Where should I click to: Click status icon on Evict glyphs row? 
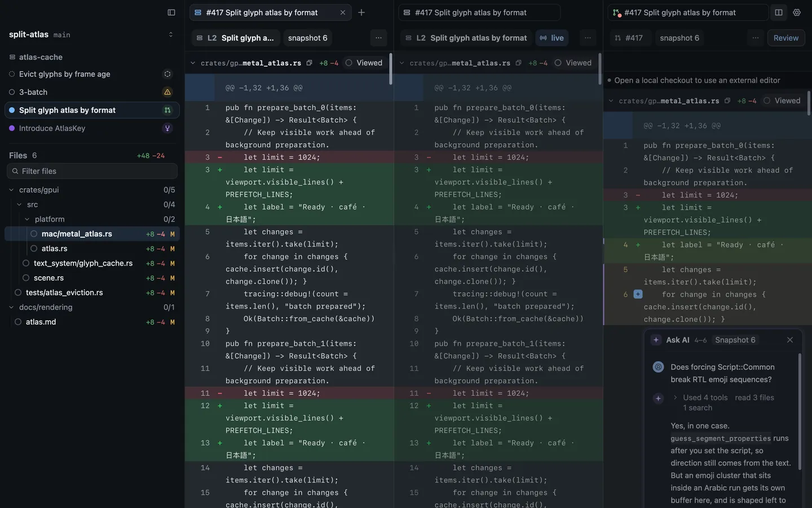(x=167, y=74)
